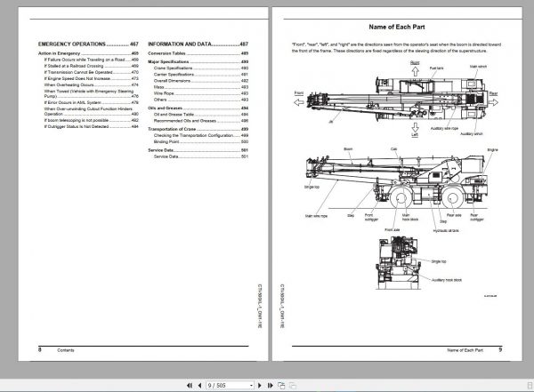Screen dimensions: 534x392
Task: Jump to the last page
Action: point(270,385)
